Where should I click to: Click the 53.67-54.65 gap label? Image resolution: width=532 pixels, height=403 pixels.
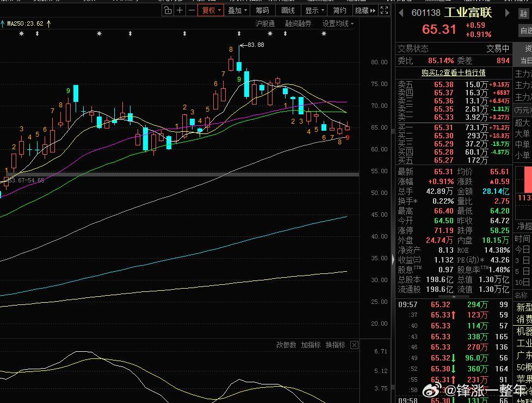point(27,180)
